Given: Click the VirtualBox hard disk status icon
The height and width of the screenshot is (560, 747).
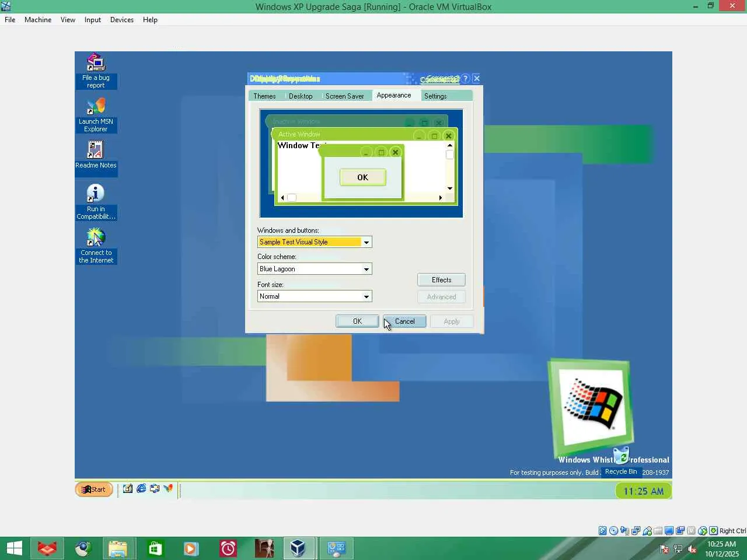Looking at the screenshot, I should tap(603, 531).
